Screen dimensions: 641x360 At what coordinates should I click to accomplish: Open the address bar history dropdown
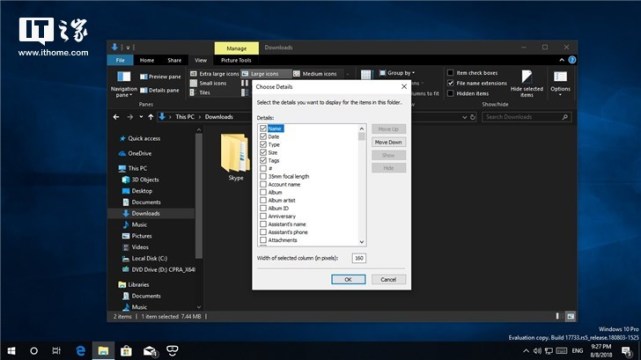(x=464, y=117)
